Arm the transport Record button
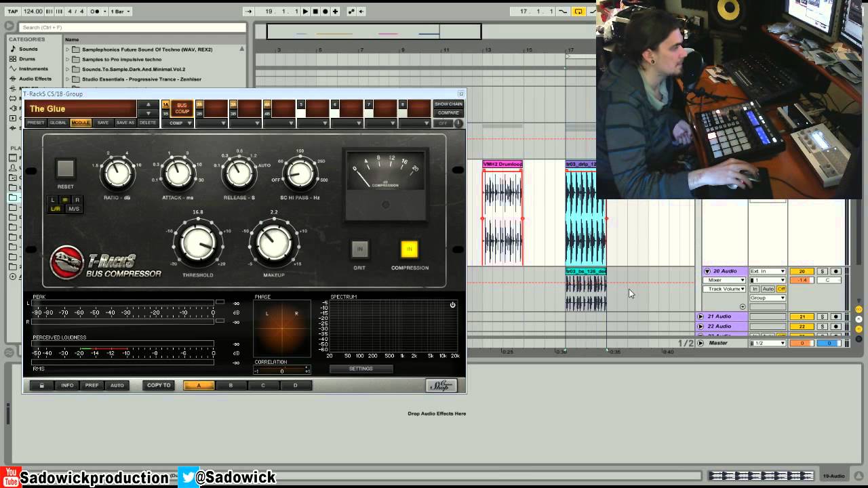The height and width of the screenshot is (488, 868). coord(325,12)
